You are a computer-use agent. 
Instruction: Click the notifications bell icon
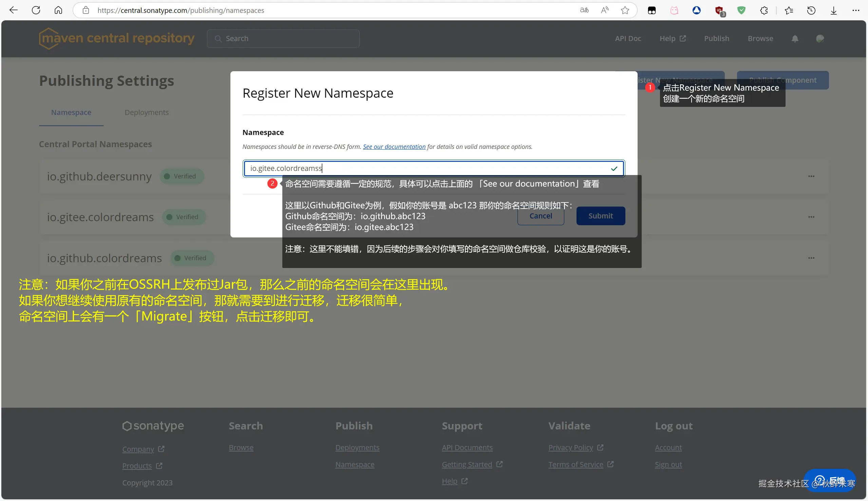coord(795,39)
